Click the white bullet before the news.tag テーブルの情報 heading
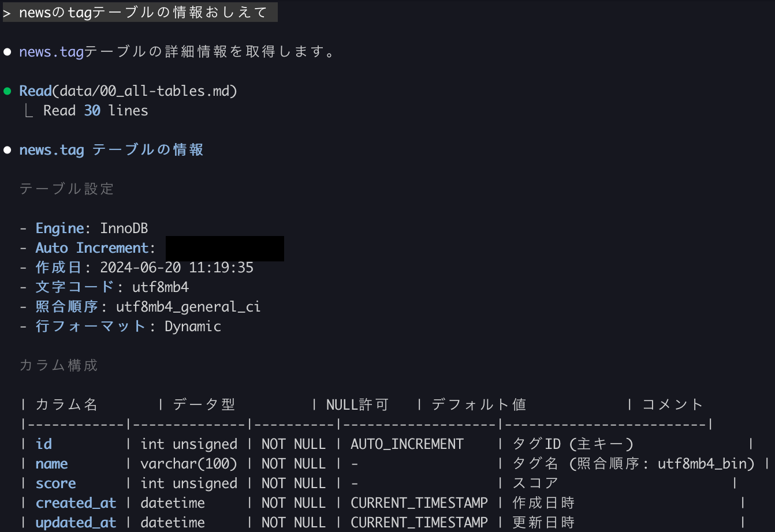775x532 pixels. (8, 150)
